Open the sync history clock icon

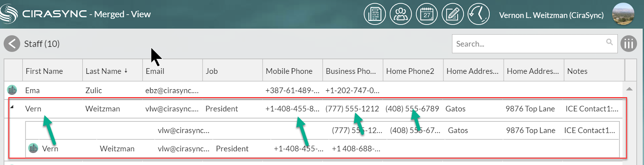click(x=479, y=14)
